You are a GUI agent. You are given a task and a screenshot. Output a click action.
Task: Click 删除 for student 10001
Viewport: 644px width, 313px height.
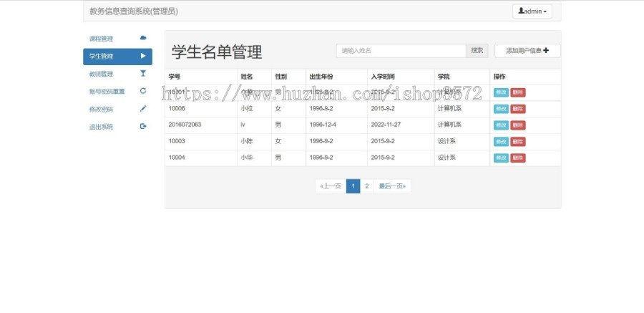(x=518, y=92)
